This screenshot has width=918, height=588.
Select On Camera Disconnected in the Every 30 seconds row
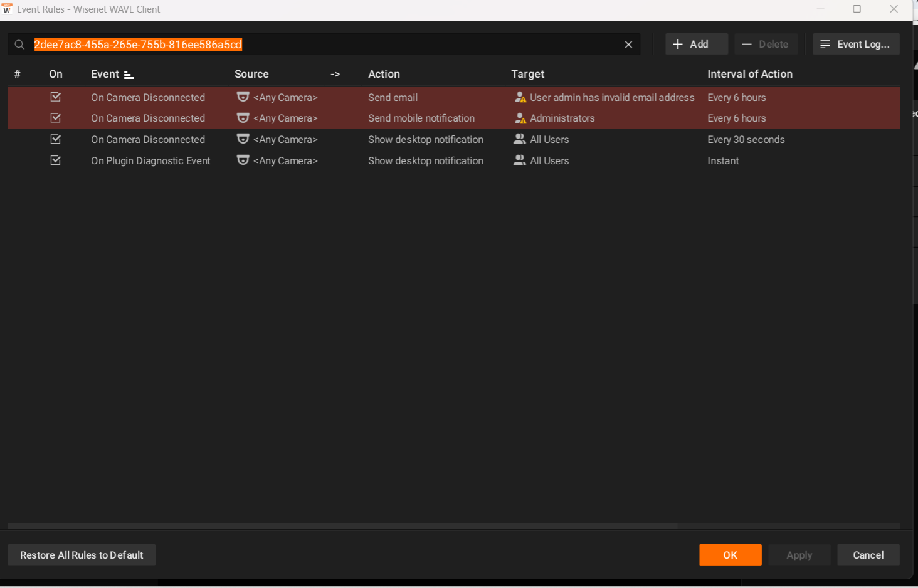point(148,139)
